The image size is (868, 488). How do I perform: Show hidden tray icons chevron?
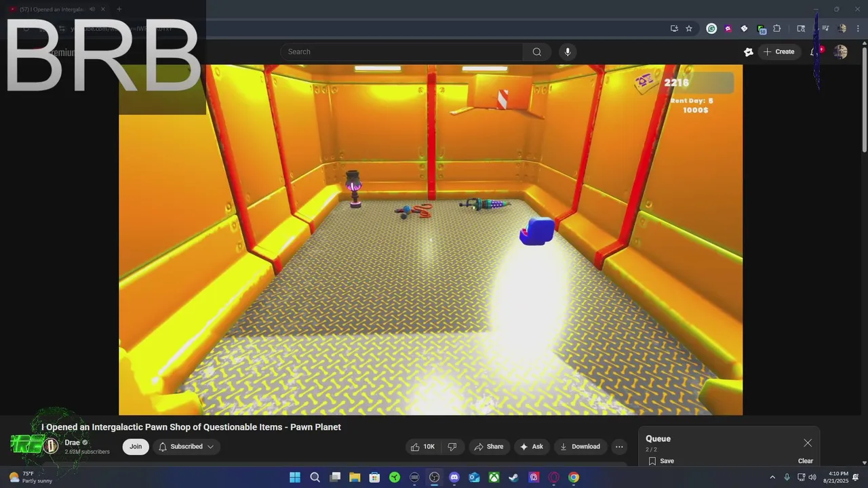(772, 477)
